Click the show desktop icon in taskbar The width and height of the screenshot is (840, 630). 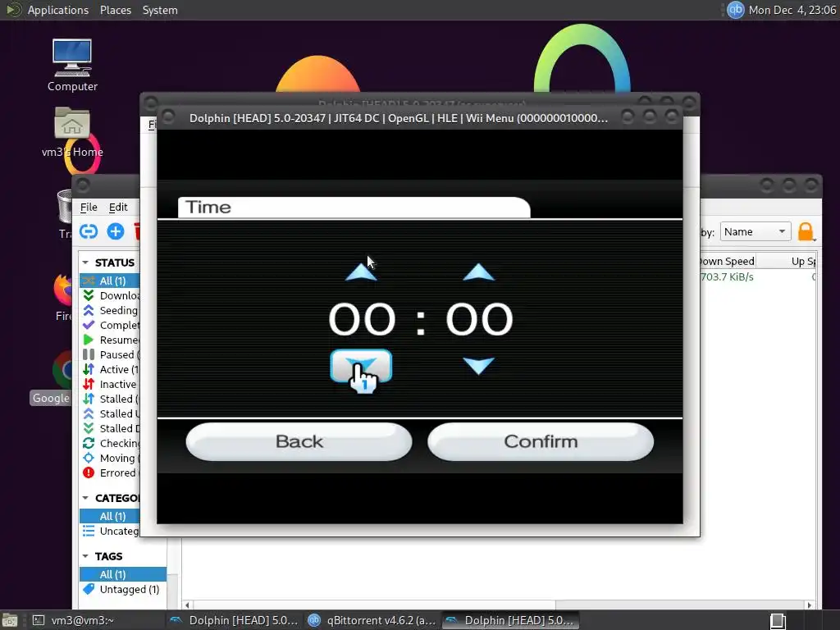pos(10,620)
